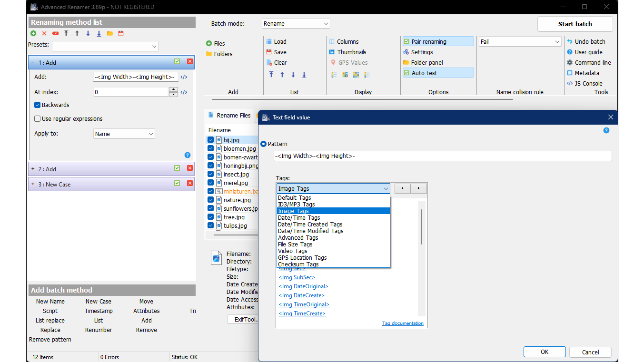Open the Name collision rule dropdown
644x362 pixels.
(x=520, y=41)
